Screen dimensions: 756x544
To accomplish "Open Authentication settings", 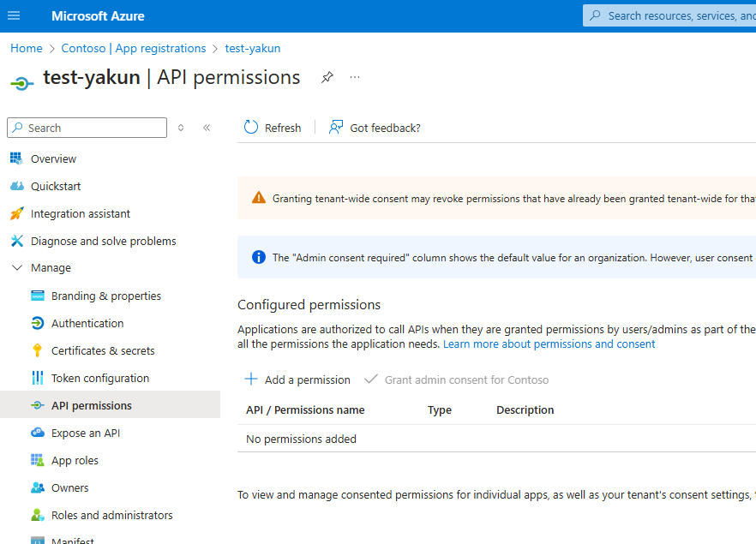I will (87, 323).
